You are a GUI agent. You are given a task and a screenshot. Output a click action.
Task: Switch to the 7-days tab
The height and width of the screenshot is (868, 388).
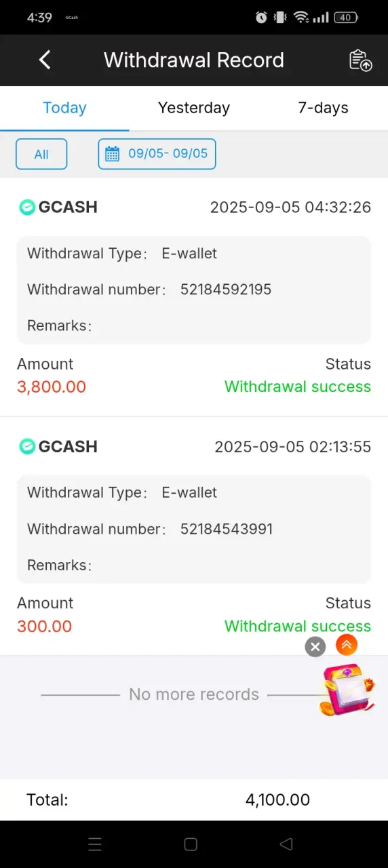(323, 108)
